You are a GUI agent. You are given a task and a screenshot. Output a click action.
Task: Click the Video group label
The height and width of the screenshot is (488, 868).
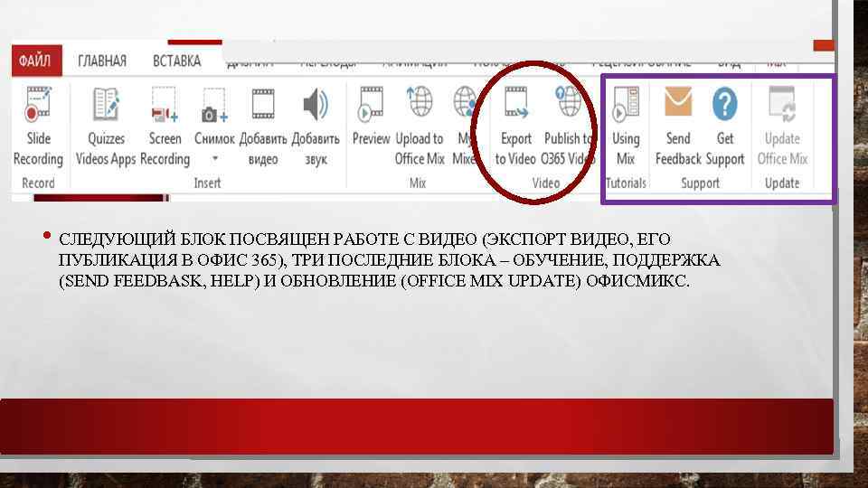click(x=546, y=183)
